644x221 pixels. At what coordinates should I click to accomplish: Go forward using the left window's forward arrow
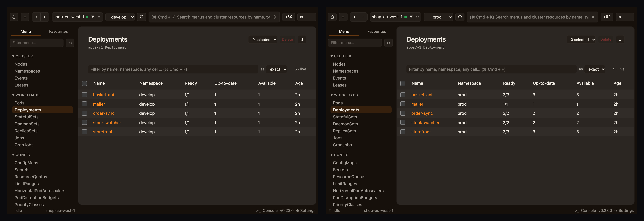point(45,17)
